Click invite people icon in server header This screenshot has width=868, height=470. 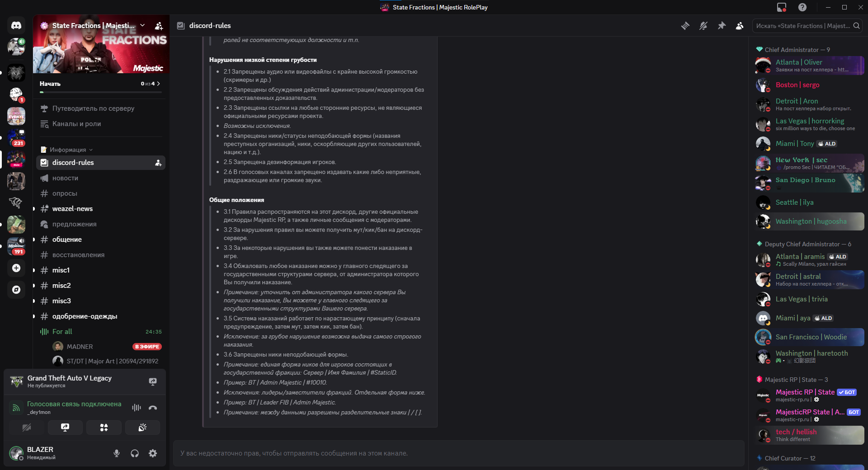[x=159, y=26]
